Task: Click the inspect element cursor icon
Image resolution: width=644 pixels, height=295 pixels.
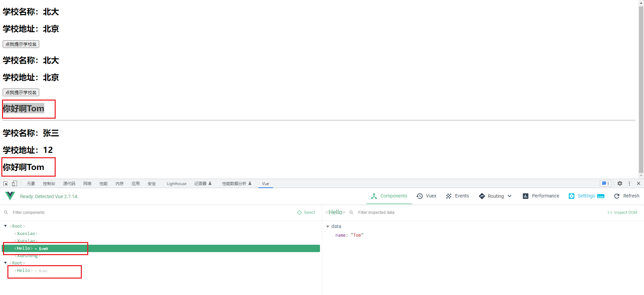Action: [6, 183]
